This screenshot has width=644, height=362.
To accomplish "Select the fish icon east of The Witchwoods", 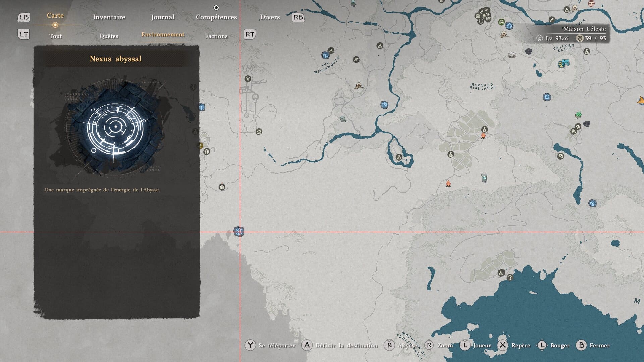I will (x=356, y=60).
